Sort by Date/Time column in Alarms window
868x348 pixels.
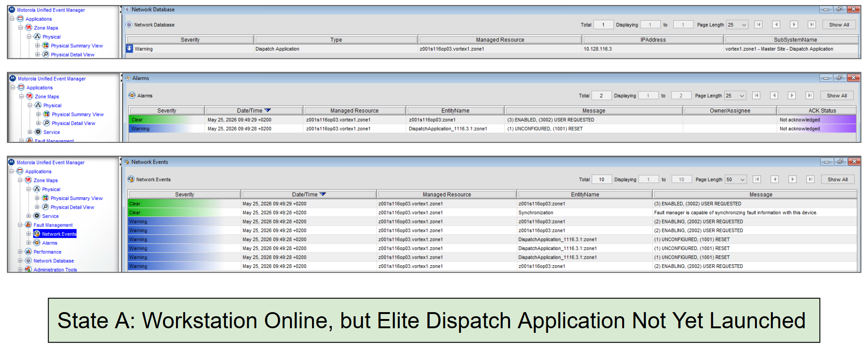click(x=254, y=110)
